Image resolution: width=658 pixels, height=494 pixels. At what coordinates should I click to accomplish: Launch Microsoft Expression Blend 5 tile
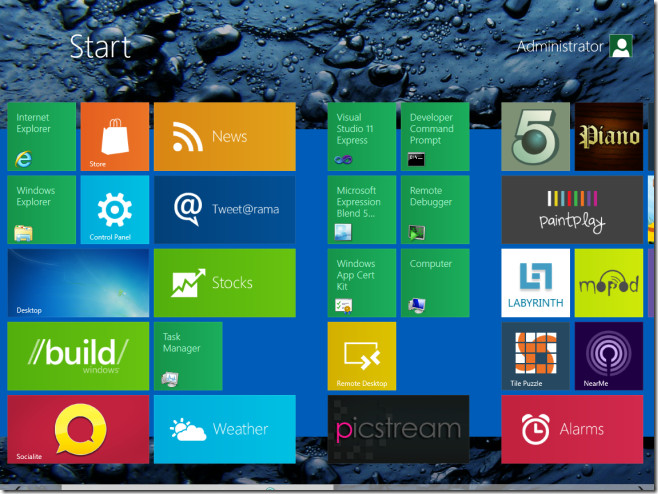tap(362, 209)
